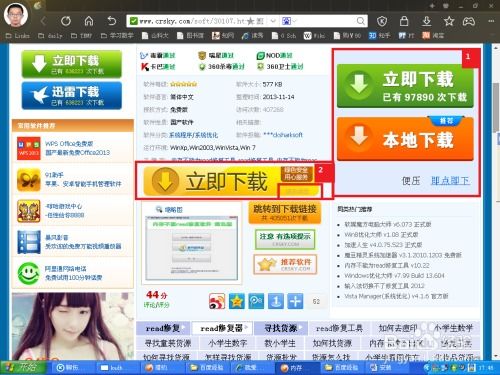Click the game center cartoon icon
This screenshot has height=375, width=500.
(29, 211)
